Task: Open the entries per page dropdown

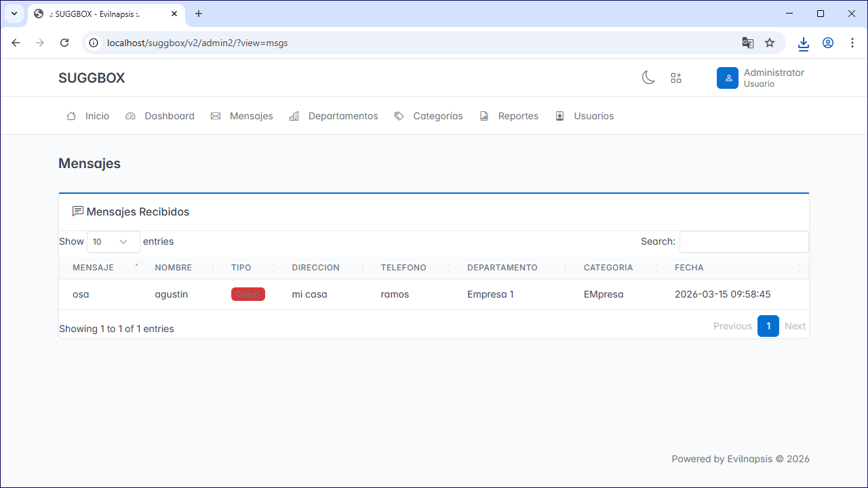Action: (113, 242)
